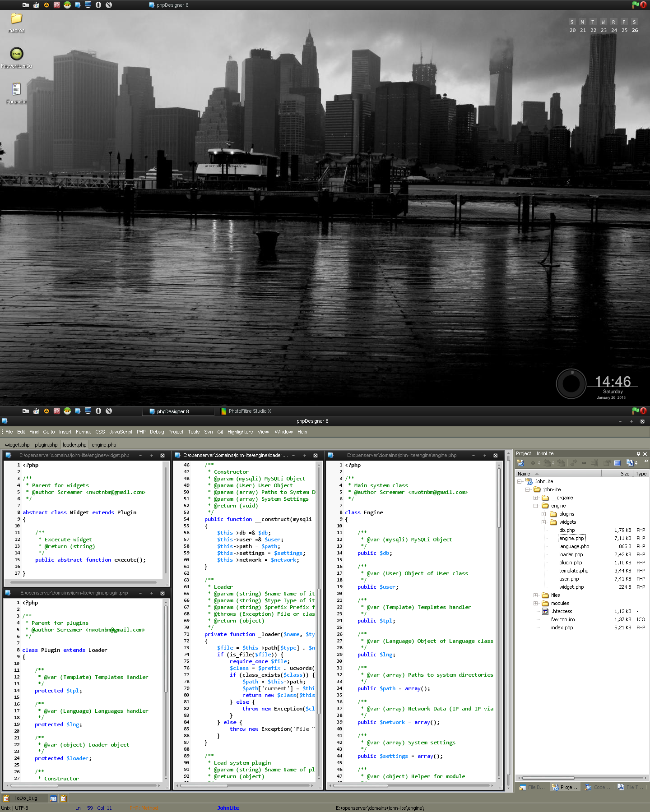This screenshot has height=812, width=650.
Task: Open Favorite.m3u playlist on the desktop
Action: pyautogui.click(x=16, y=54)
